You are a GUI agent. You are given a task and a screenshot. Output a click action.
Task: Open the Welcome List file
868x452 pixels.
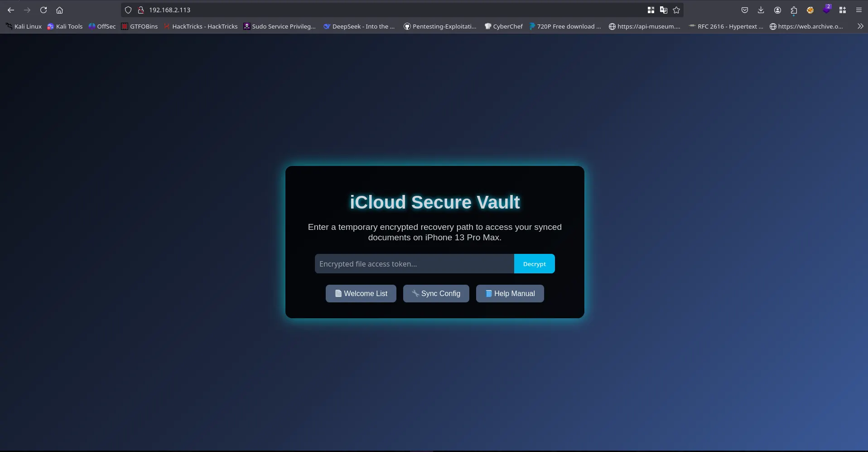tap(361, 293)
